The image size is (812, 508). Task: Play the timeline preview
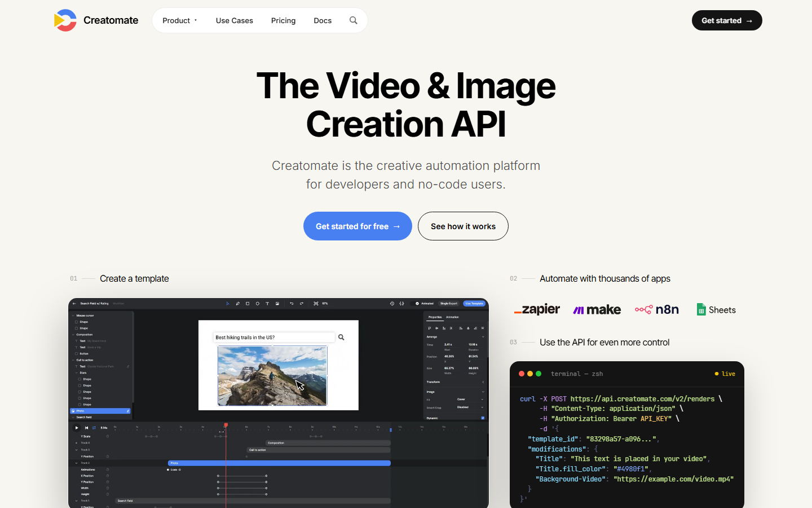(x=77, y=428)
